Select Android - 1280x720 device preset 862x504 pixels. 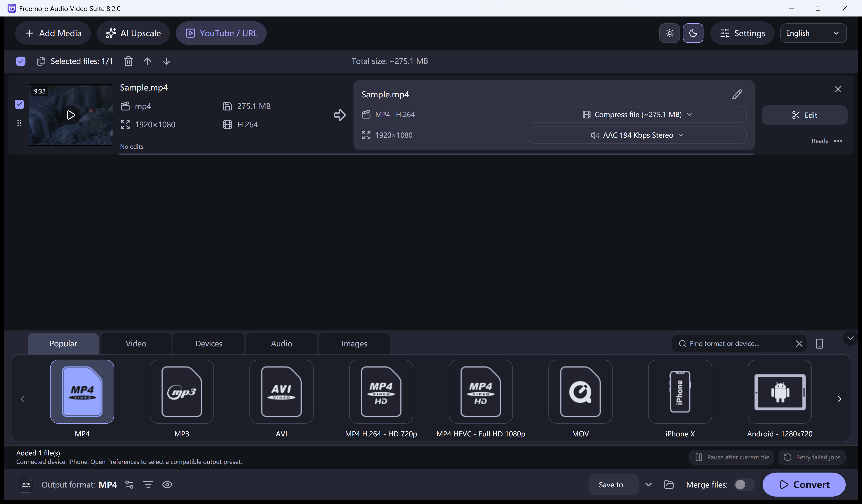tap(779, 392)
